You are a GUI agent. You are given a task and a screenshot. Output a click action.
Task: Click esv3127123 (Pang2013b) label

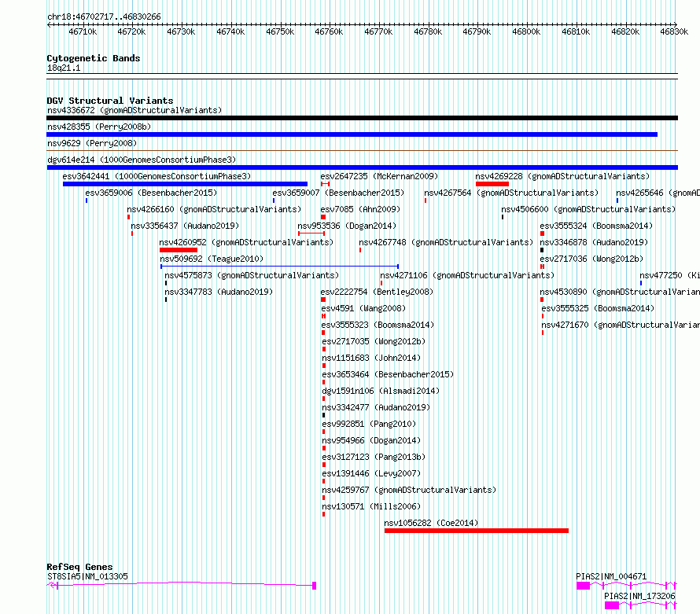374,457
